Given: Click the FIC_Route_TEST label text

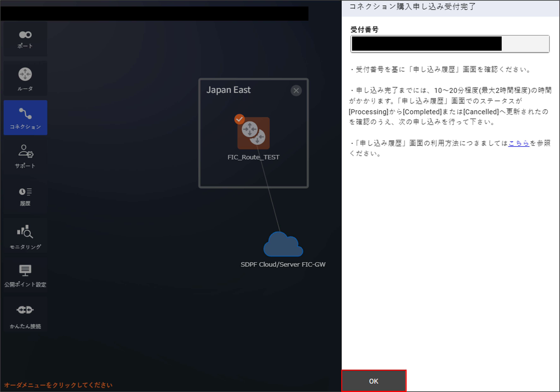Looking at the screenshot, I should pos(253,157).
